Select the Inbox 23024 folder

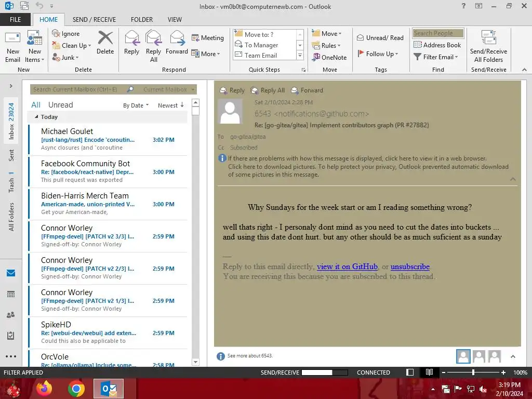point(11,121)
